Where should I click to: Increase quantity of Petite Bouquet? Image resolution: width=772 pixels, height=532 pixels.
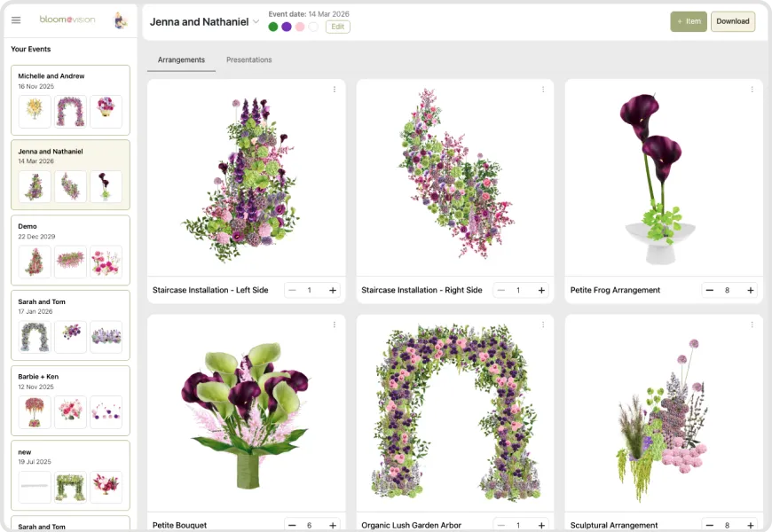point(333,525)
